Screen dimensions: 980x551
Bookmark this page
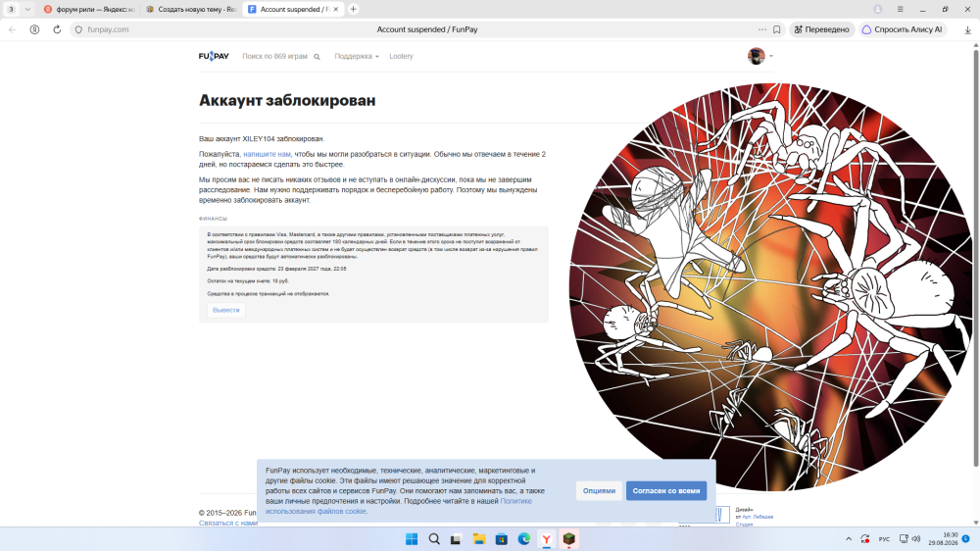click(x=777, y=29)
